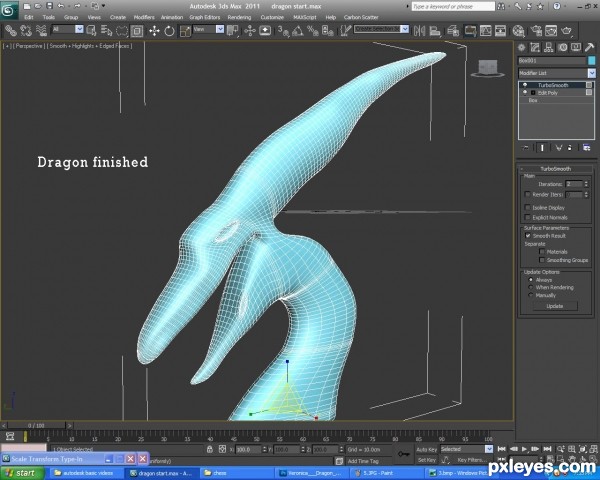
Task: Click the Select Object tool icon
Action: coord(91,31)
